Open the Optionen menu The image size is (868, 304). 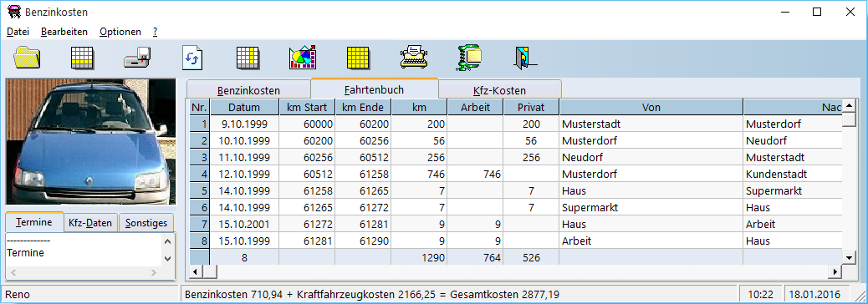click(120, 32)
